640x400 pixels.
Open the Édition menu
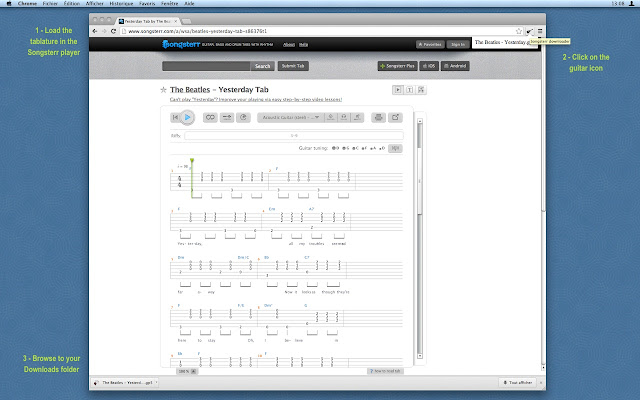click(71, 3)
